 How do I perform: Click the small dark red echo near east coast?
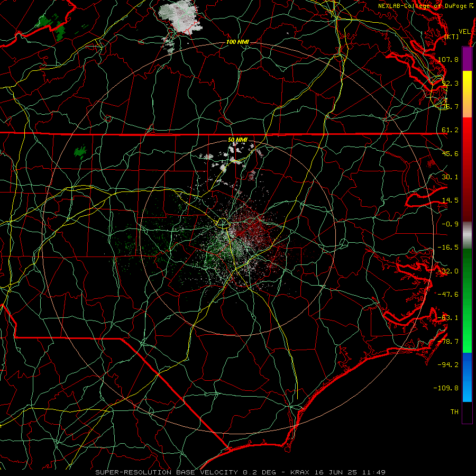pos(431,163)
